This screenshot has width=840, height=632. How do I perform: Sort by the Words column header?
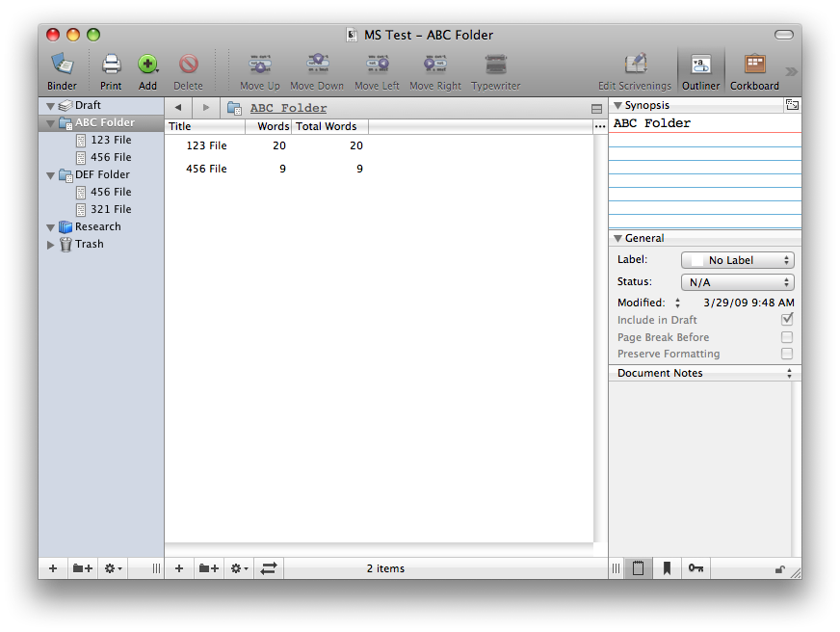click(x=269, y=126)
